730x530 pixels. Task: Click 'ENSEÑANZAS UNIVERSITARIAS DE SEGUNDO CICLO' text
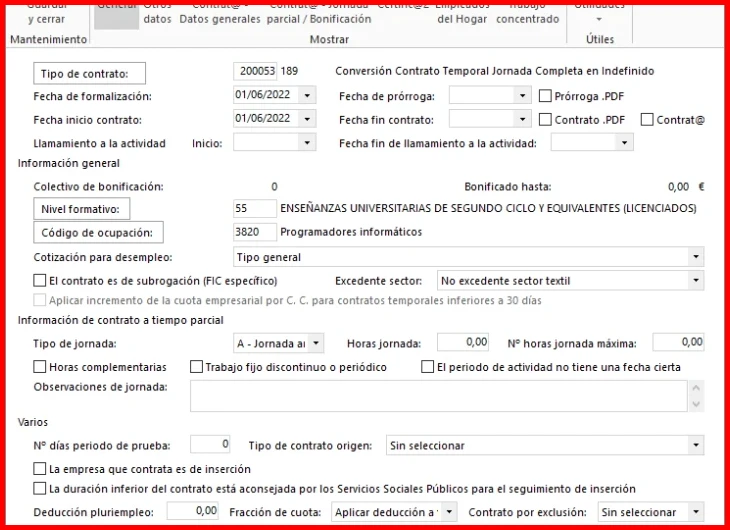[488, 208]
